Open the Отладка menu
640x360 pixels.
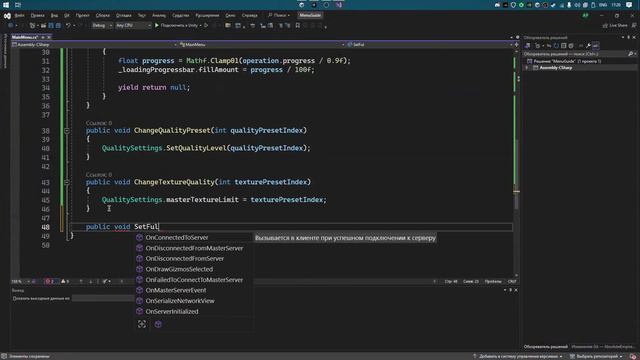click(x=124, y=16)
